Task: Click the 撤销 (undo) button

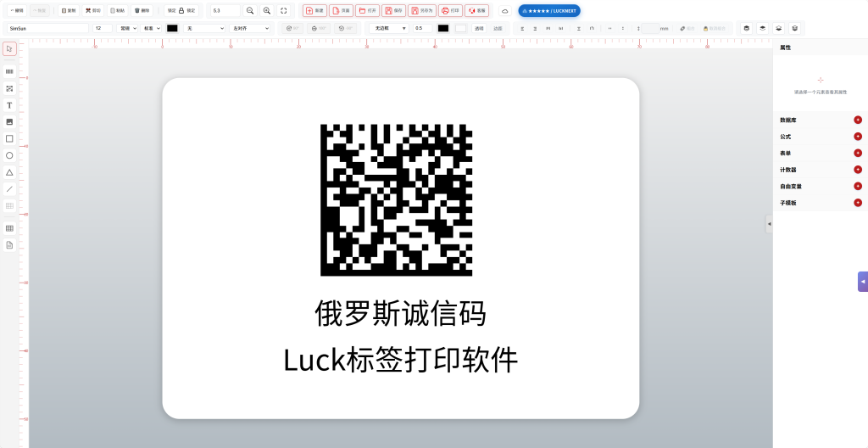Action: coord(17,10)
